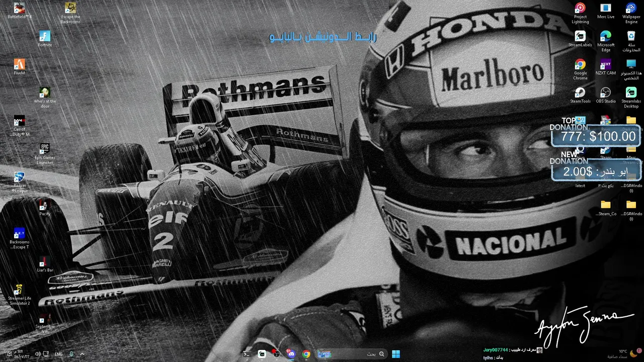The width and height of the screenshot is (644, 362).
Task: Open the Recycle Bin icon
Action: [x=631, y=41]
